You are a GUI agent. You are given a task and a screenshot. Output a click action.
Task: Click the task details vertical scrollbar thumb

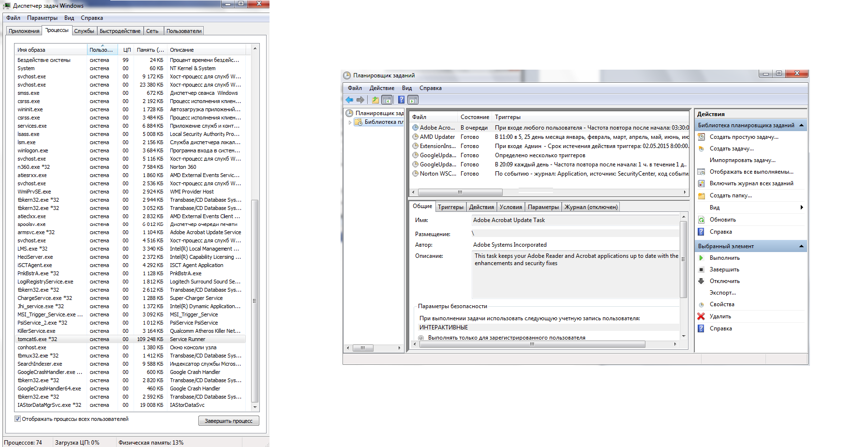click(x=683, y=259)
